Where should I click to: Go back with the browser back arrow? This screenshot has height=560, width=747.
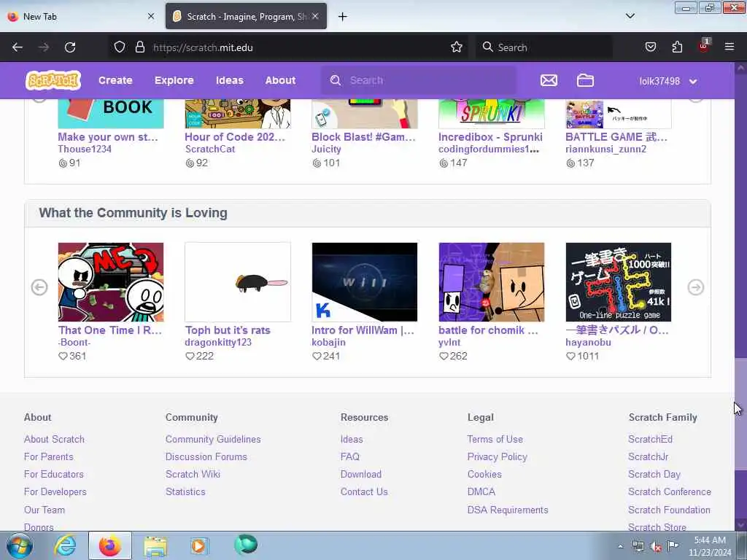(x=18, y=47)
